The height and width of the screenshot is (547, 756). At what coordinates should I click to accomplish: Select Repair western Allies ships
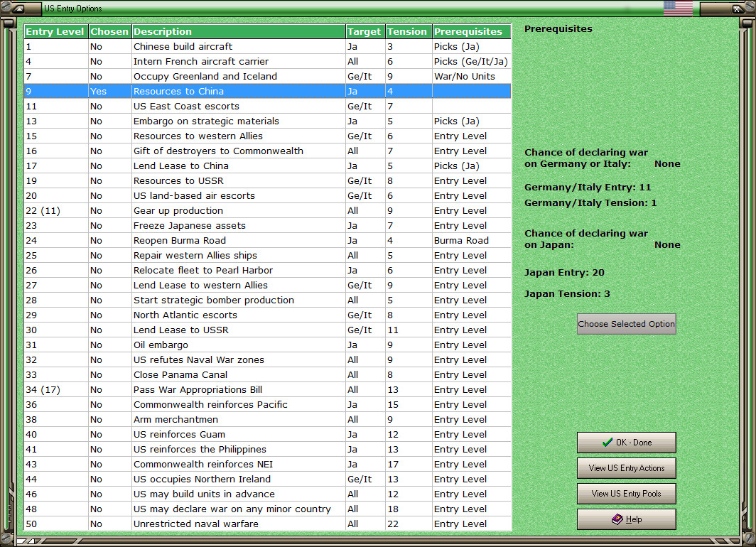click(268, 256)
